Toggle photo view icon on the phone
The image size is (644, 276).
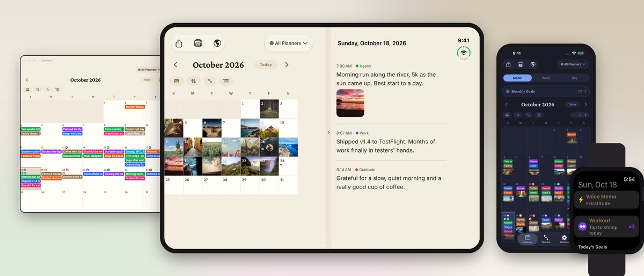click(508, 115)
